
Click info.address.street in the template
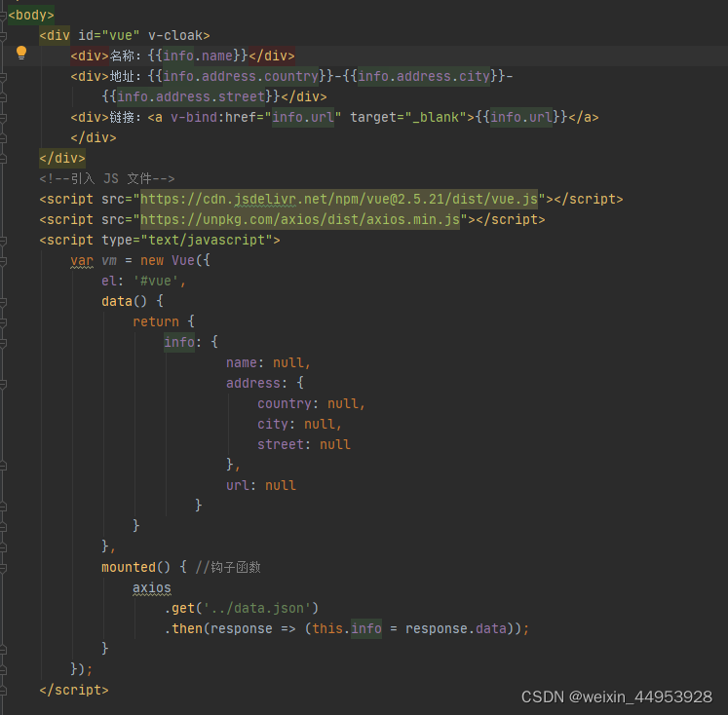tap(191, 97)
